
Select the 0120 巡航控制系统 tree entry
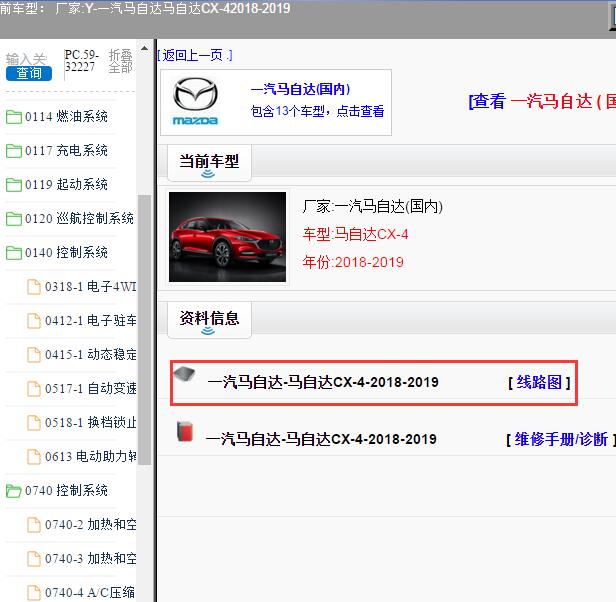79,218
